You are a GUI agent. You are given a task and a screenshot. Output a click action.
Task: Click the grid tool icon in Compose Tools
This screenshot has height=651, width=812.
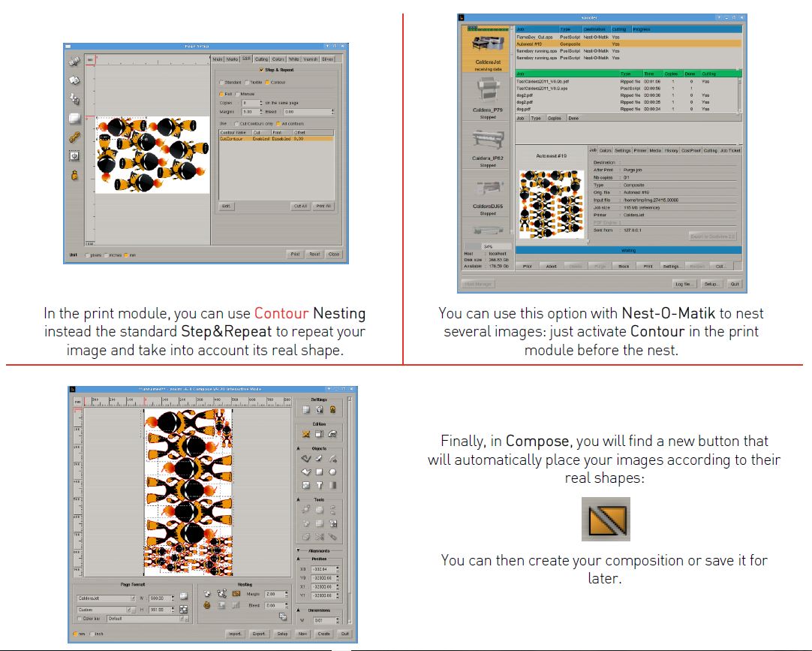(332, 523)
